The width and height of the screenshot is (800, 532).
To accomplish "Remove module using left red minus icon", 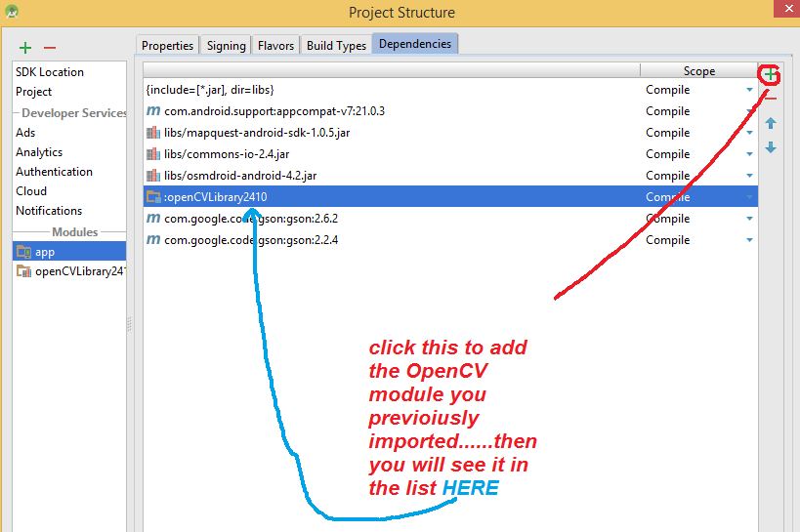I will point(50,47).
